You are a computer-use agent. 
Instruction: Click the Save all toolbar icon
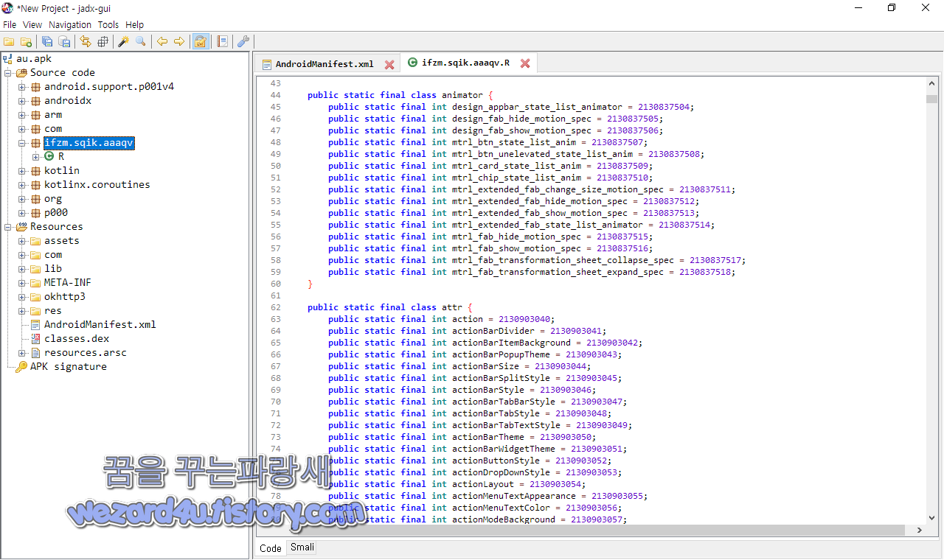[x=47, y=42]
